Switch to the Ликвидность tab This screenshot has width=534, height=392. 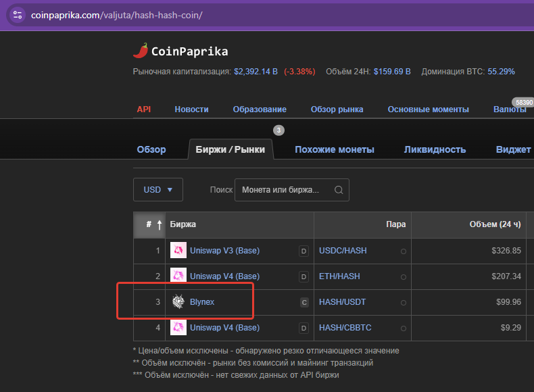[435, 149]
